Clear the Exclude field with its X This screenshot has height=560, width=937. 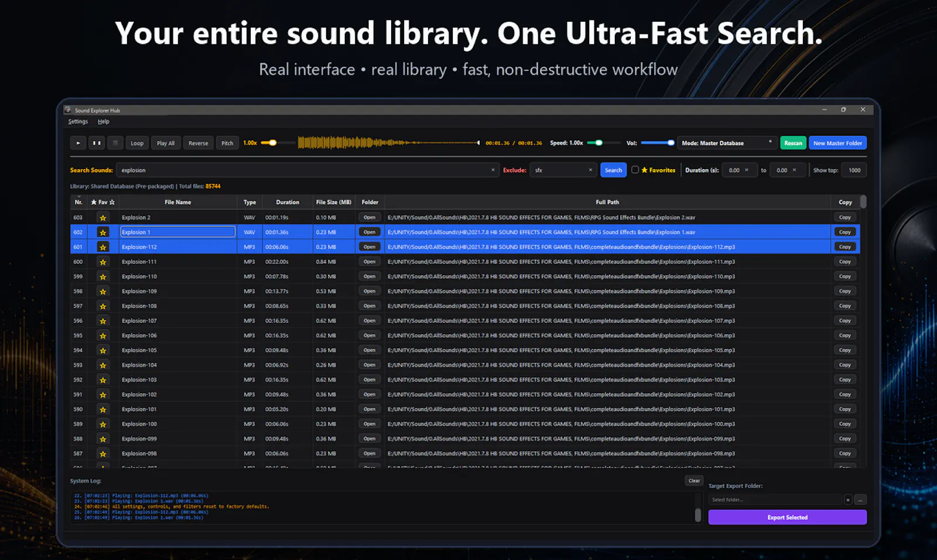[590, 170]
